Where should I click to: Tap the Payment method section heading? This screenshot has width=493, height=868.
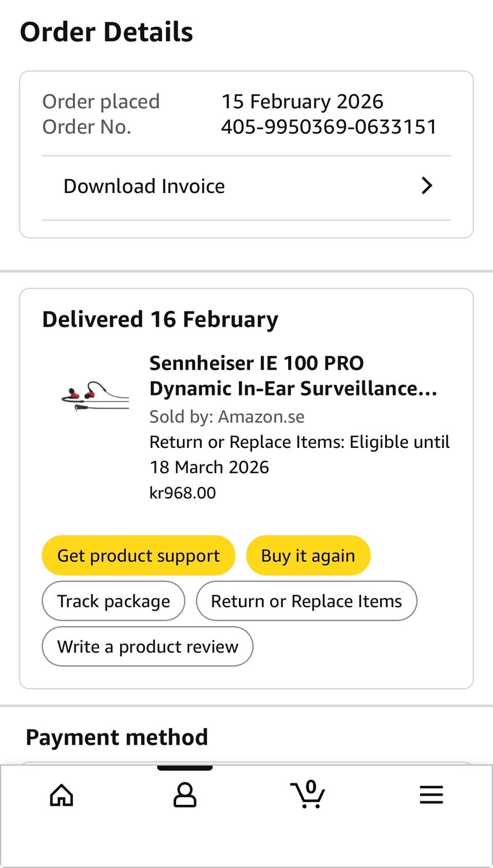[x=117, y=737]
